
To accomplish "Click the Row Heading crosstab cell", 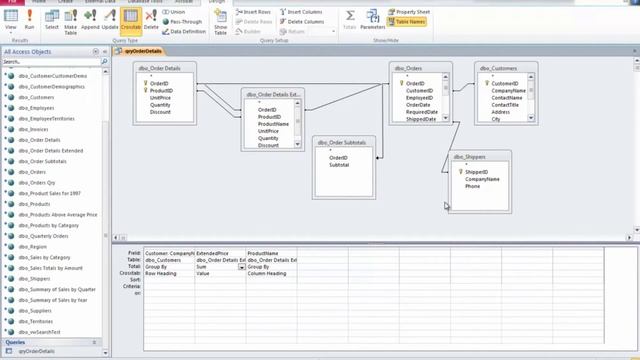I will pyautogui.click(x=169, y=273).
